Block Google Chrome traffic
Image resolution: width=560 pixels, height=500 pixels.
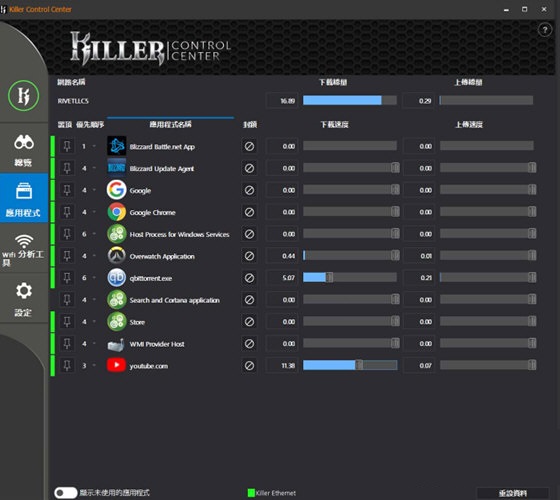(249, 212)
